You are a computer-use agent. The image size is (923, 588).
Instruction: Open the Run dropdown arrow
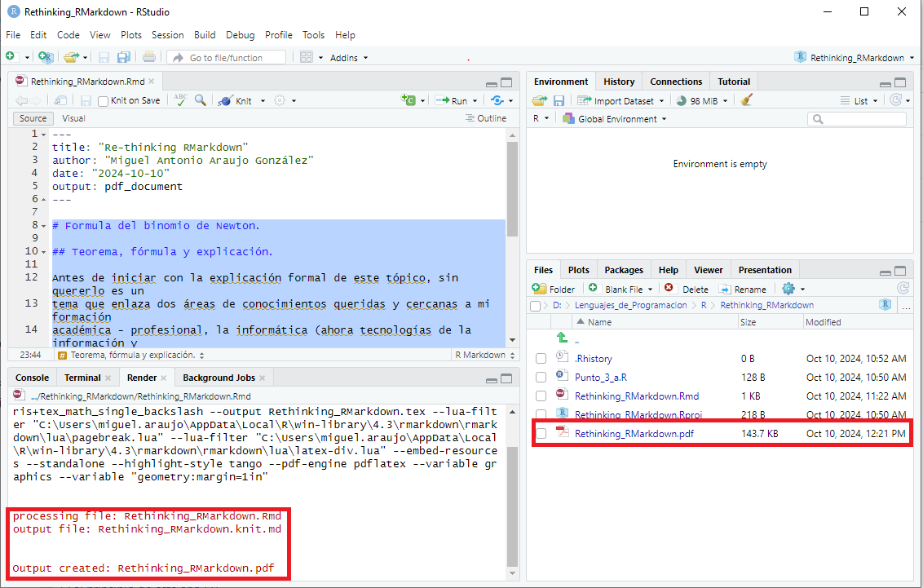click(475, 100)
